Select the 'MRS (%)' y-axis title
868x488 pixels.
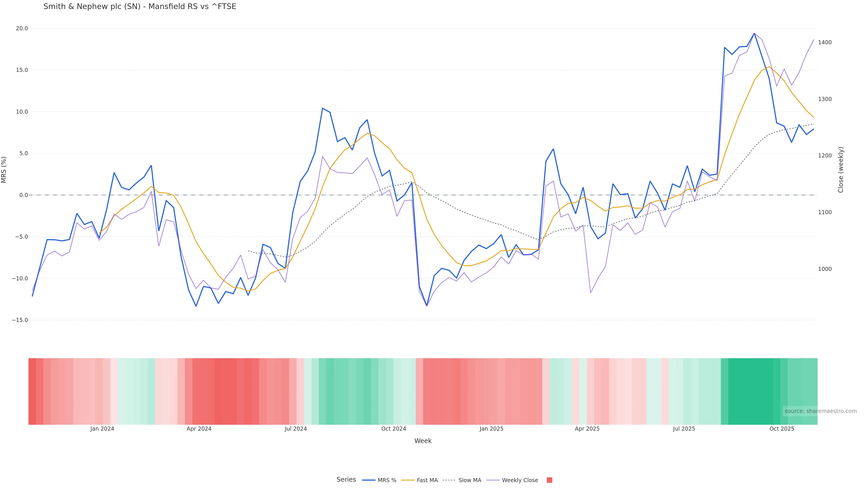(4, 170)
